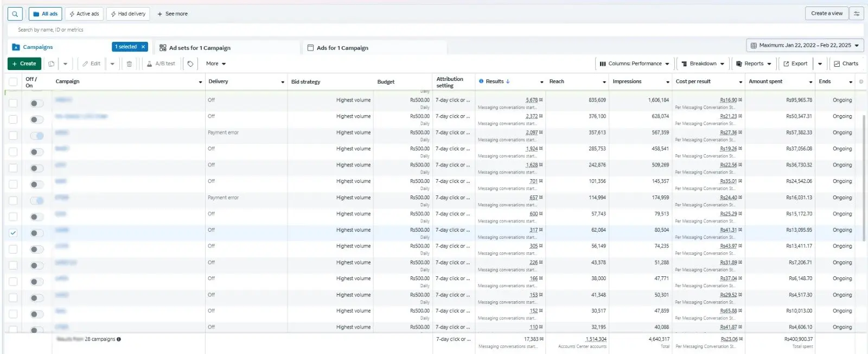This screenshot has height=354, width=868.
Task: Toggle the campaign with 657 results
Action: pyautogui.click(x=36, y=200)
